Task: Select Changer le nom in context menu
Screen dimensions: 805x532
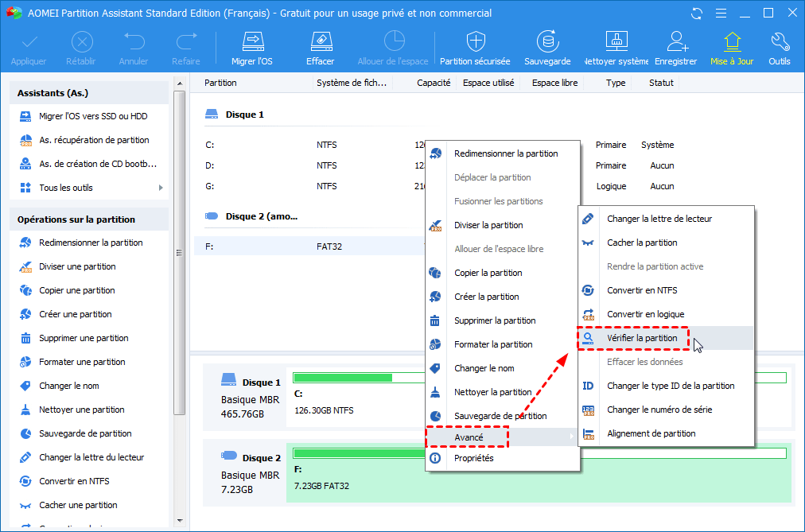Action: tap(503, 368)
